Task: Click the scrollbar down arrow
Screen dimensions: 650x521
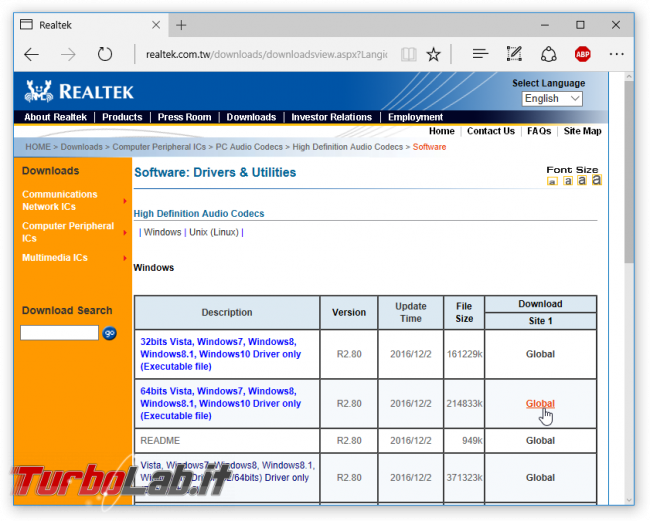Action: pyautogui.click(x=629, y=500)
